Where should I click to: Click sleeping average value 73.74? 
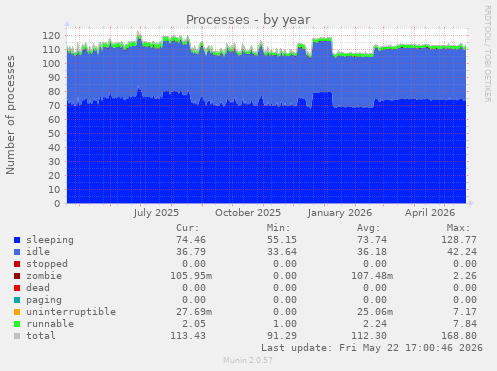372,240
